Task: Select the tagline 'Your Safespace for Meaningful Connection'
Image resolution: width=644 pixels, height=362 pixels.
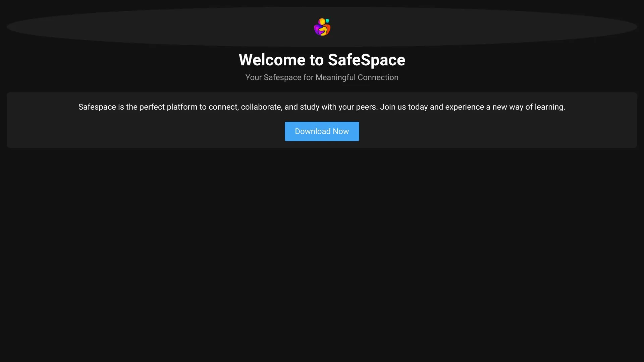Action: [x=322, y=77]
